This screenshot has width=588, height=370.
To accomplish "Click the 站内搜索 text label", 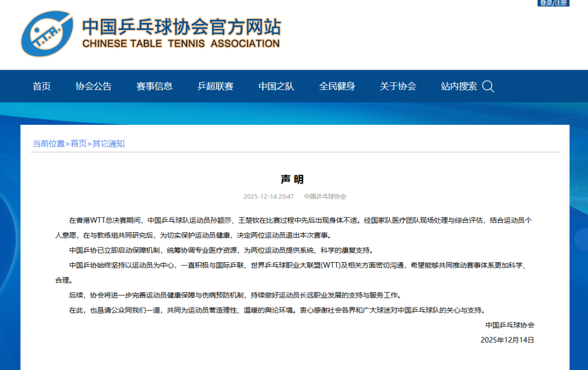I will [459, 86].
